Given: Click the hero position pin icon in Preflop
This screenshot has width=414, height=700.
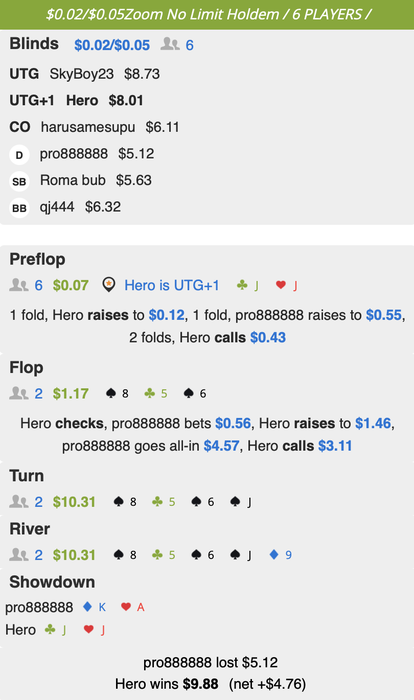Looking at the screenshot, I should click(109, 285).
